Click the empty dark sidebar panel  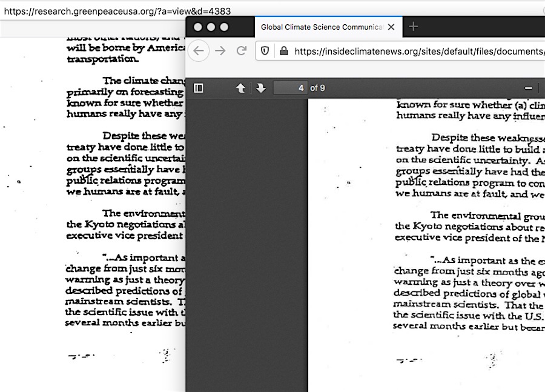(246, 242)
